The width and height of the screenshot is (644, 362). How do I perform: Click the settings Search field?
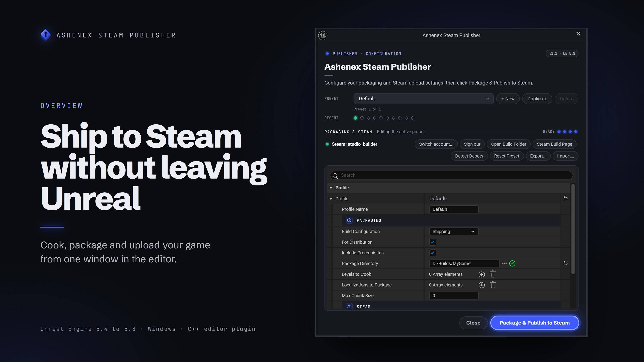451,175
